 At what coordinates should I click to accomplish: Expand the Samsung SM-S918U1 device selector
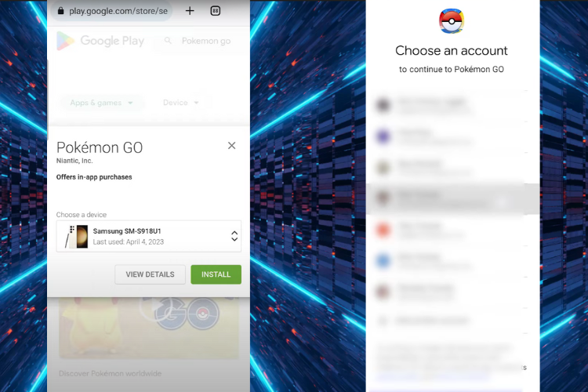pyautogui.click(x=149, y=236)
